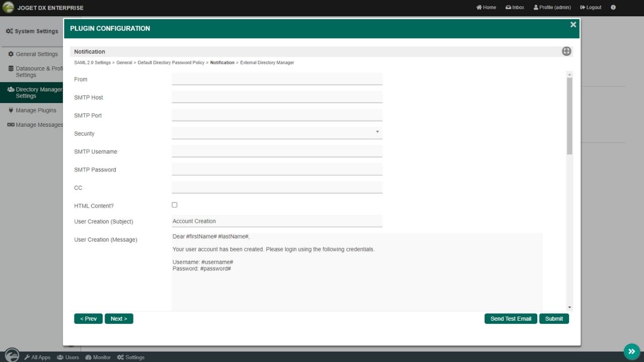Jump to External Directory Manager step

click(267, 63)
